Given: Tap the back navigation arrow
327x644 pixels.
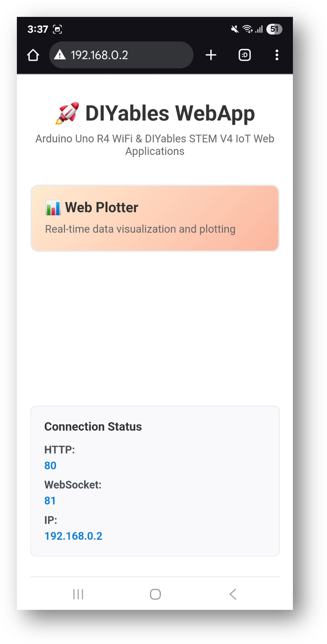Looking at the screenshot, I should (233, 594).
